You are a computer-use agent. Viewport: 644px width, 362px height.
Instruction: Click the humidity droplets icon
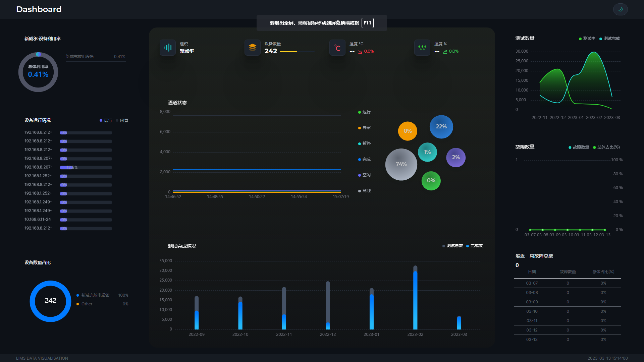click(x=422, y=48)
